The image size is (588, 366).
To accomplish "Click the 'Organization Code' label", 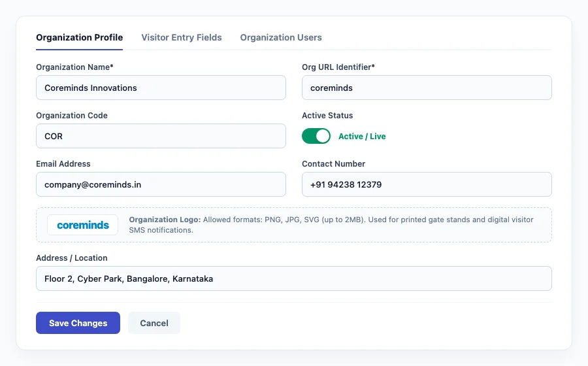I will (x=72, y=116).
